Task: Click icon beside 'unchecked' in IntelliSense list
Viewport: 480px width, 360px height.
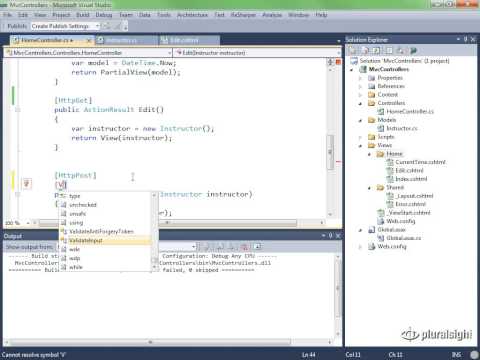Action: coord(64,205)
